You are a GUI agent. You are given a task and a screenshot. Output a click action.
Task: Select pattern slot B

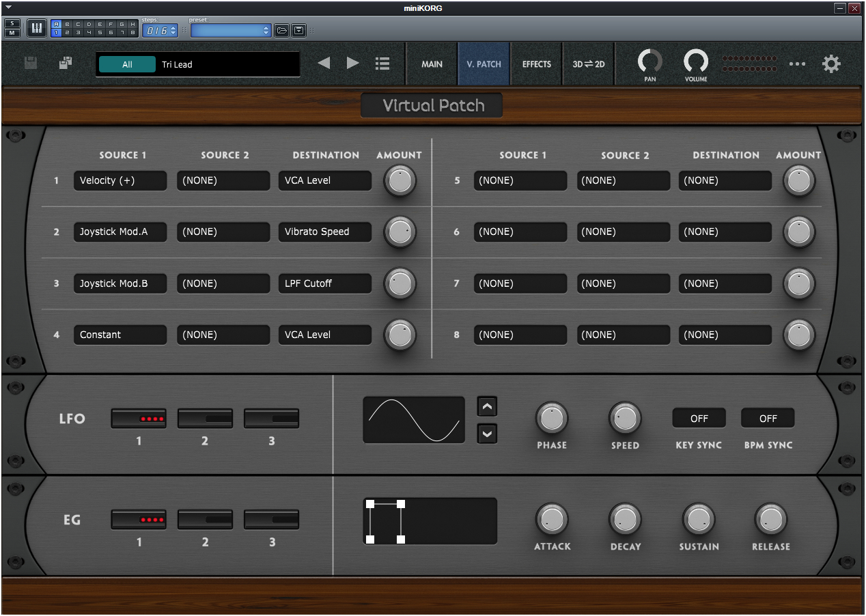[x=67, y=24]
